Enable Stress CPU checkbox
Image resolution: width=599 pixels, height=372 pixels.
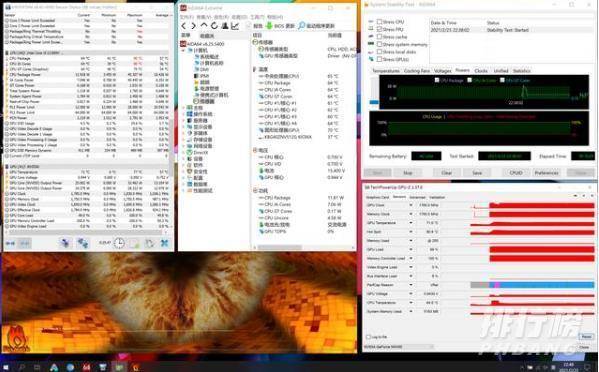379,22
